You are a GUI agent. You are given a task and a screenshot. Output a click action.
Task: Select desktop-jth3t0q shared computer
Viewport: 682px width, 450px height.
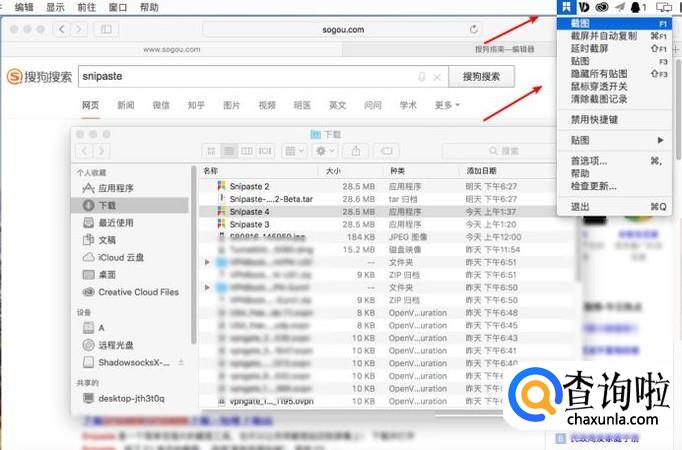(130, 398)
